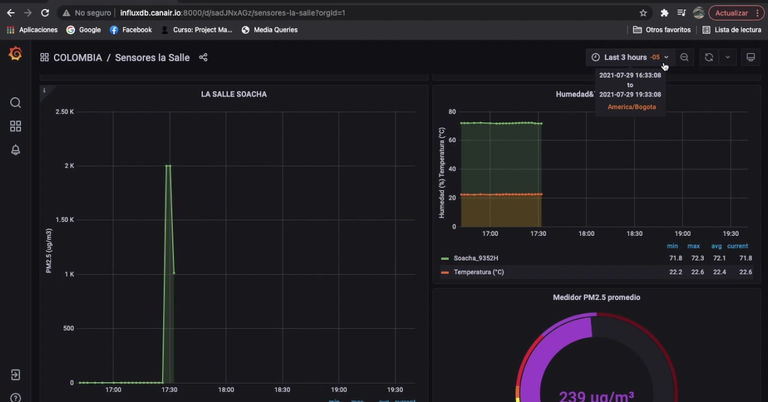Sort humidity legend by current column
The height and width of the screenshot is (402, 768).
pos(737,246)
